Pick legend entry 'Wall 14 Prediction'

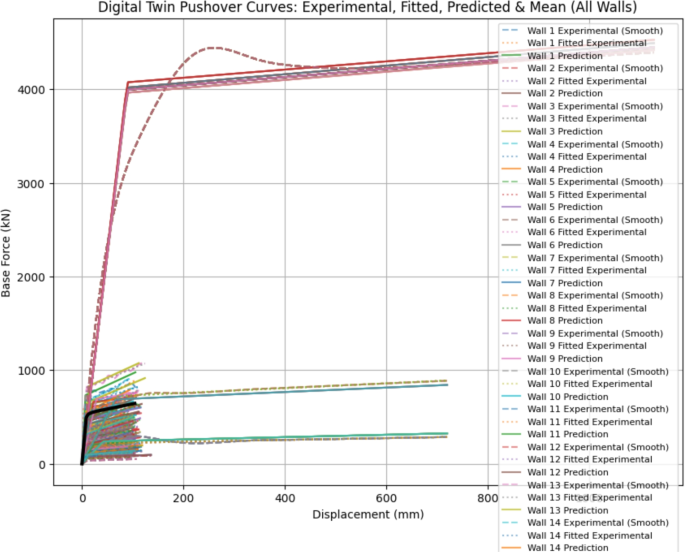click(555, 547)
